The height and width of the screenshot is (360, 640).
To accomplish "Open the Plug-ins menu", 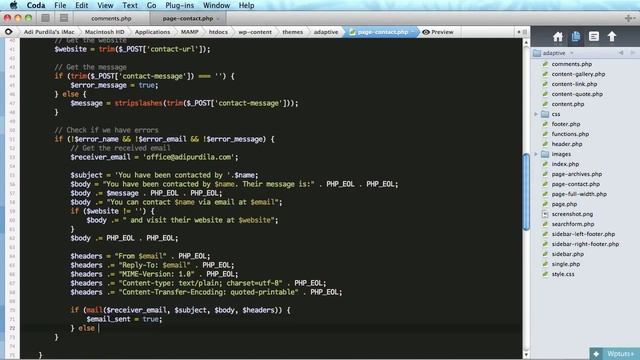I will (x=180, y=5).
